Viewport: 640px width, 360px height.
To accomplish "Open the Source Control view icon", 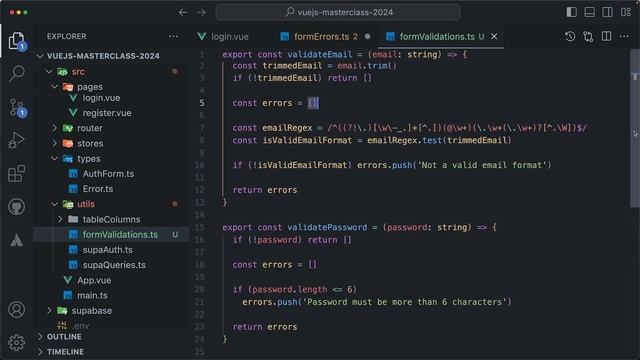I will click(17, 107).
